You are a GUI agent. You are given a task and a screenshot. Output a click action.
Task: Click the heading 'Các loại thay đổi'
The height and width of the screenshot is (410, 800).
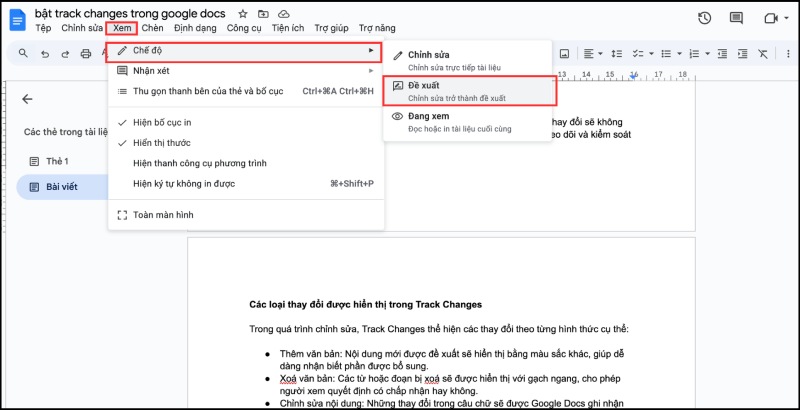point(365,305)
